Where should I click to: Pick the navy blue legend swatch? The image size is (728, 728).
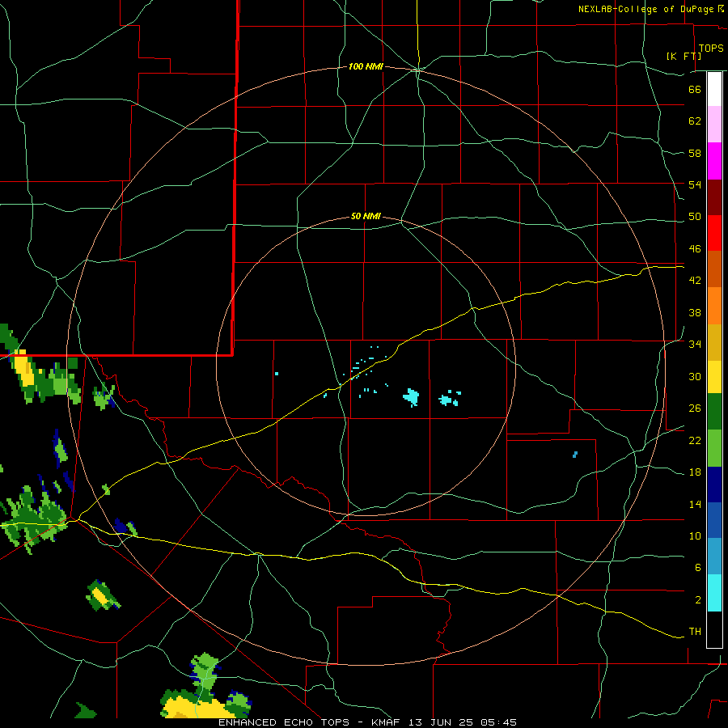tap(714, 485)
